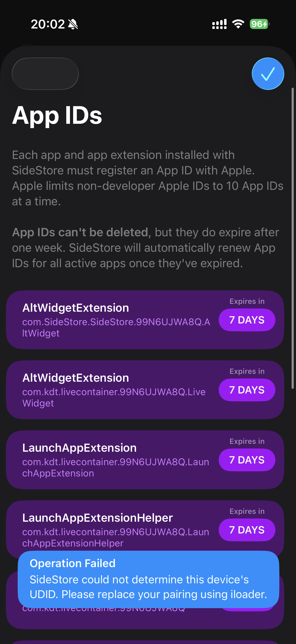Open the LiveWidget AltWidgetExtension card
Viewport: 296px width, 644px height.
145,390
